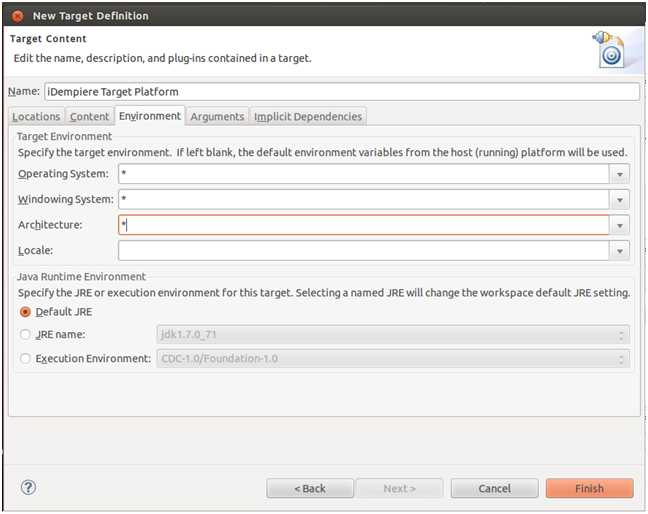Click into the empty Locale field

click(x=364, y=251)
